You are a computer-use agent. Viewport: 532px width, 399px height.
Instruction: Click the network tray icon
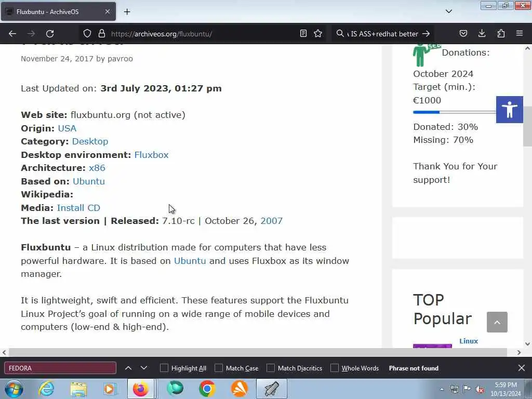454,390
